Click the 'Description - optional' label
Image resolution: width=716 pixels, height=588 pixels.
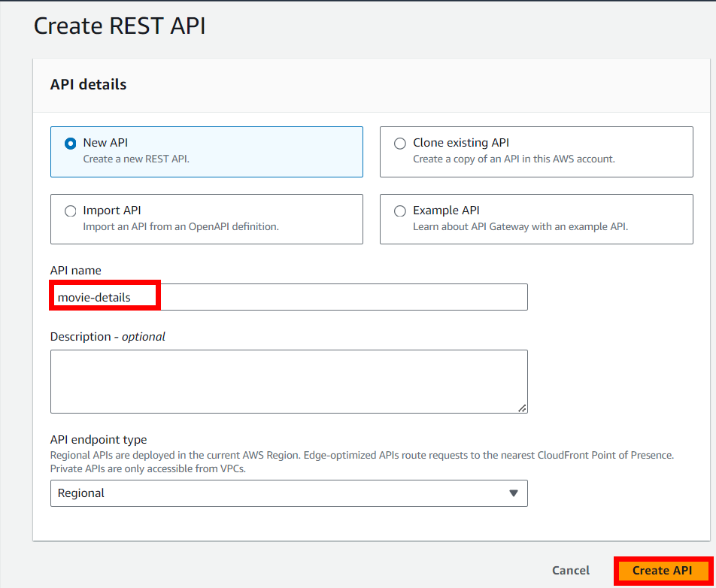point(108,337)
